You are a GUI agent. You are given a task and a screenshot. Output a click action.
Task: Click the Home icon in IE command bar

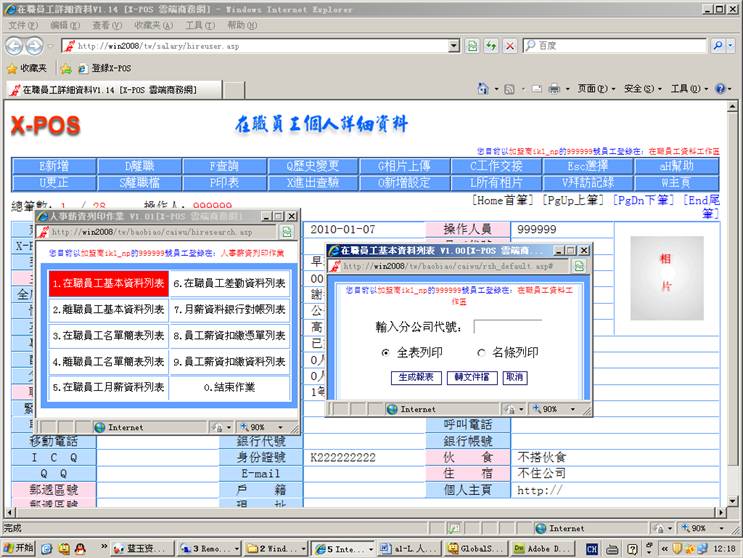point(482,89)
